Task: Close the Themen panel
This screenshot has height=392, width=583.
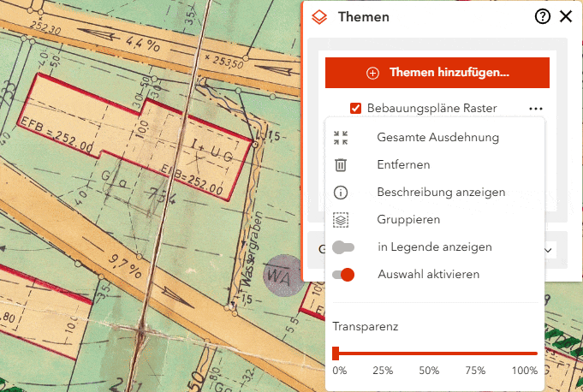Action: tap(565, 16)
